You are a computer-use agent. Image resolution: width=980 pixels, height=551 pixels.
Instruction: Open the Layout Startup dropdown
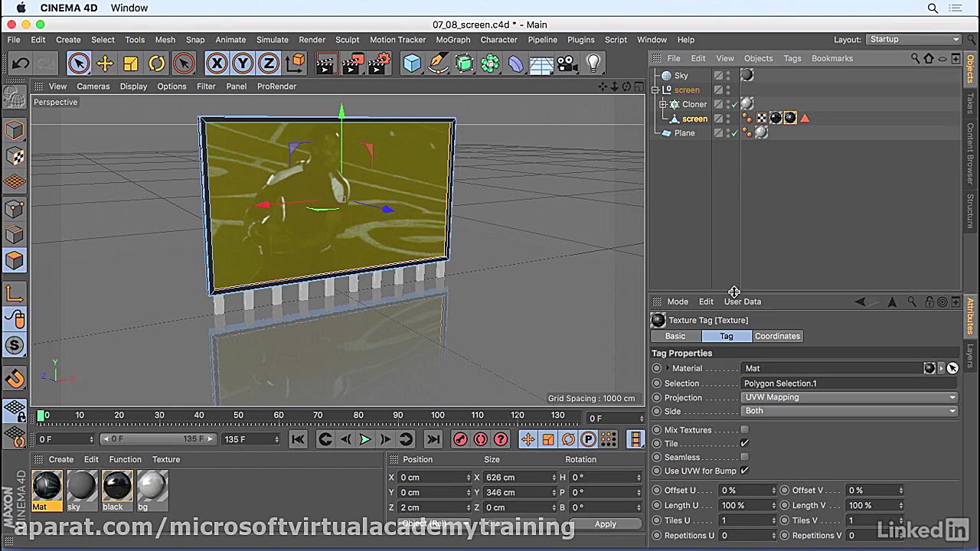click(x=914, y=40)
